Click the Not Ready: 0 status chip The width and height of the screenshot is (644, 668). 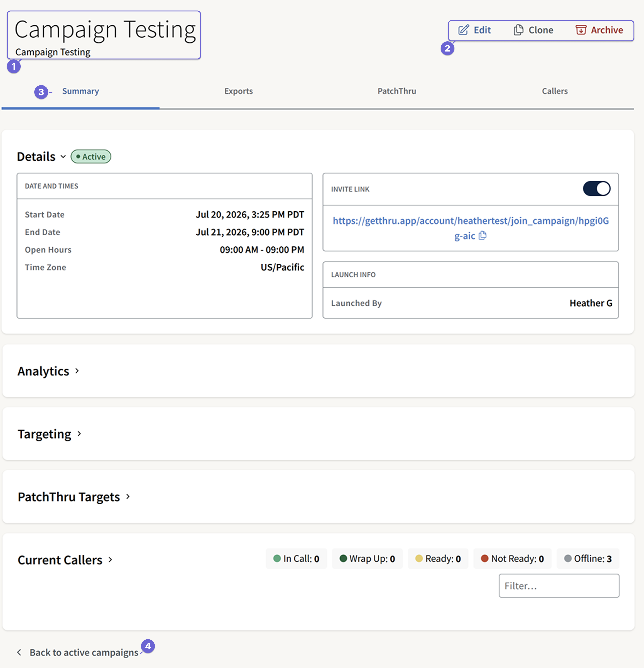pos(512,559)
